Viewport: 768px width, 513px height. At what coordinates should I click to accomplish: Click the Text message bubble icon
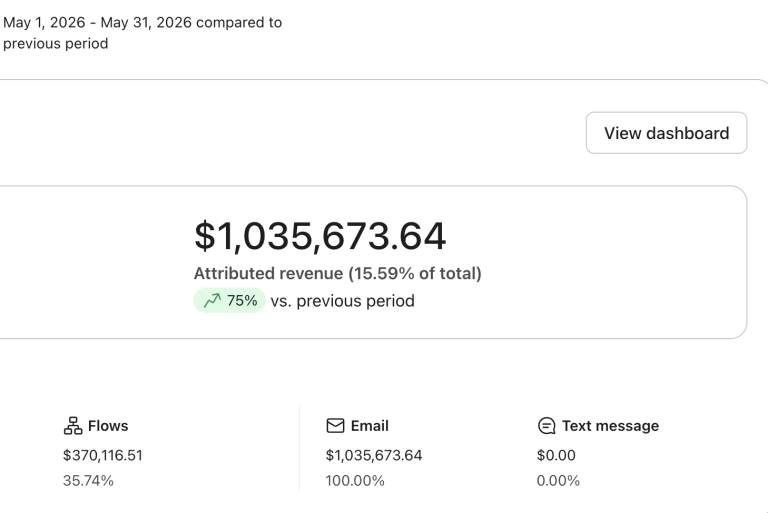(547, 426)
